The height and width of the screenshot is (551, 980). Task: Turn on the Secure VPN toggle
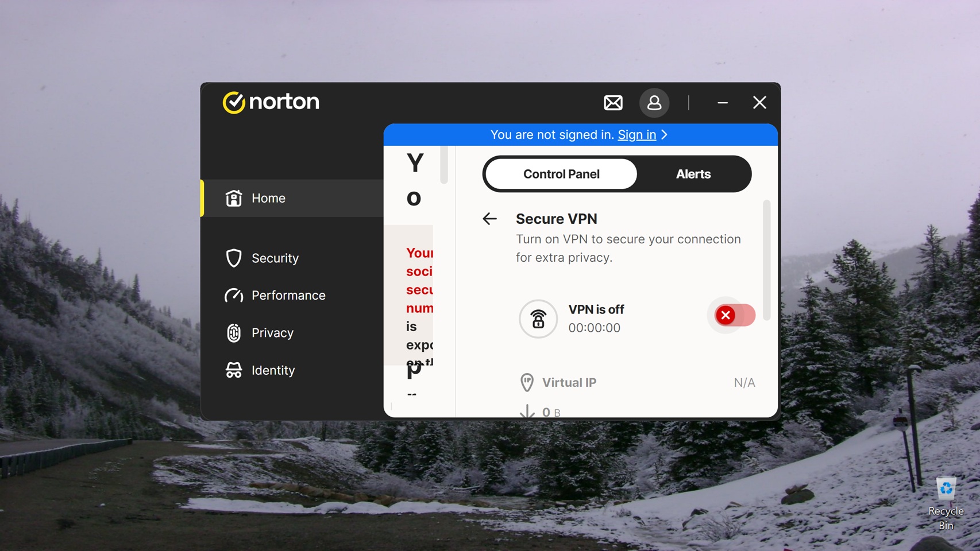(735, 315)
